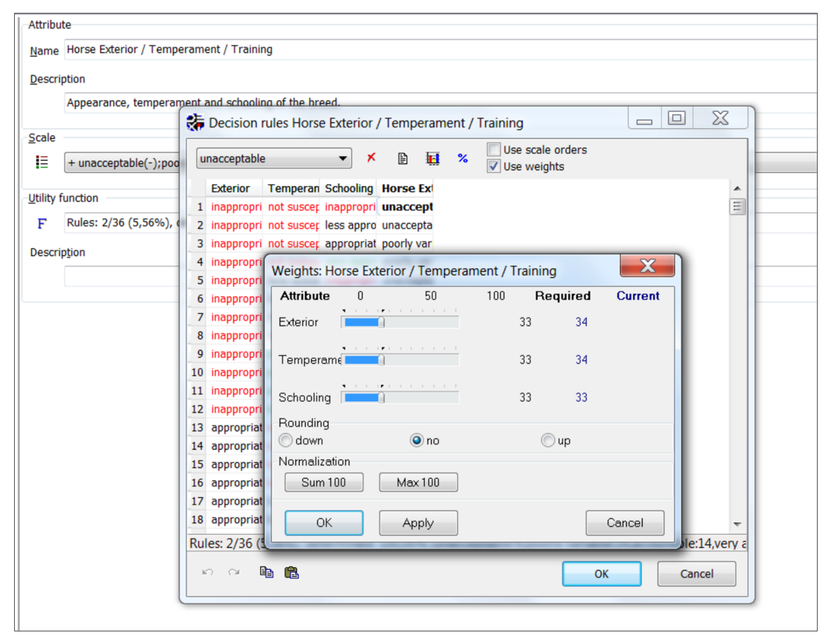Click the document page icon in rules toolbar
The image size is (830, 644).
[x=402, y=158]
